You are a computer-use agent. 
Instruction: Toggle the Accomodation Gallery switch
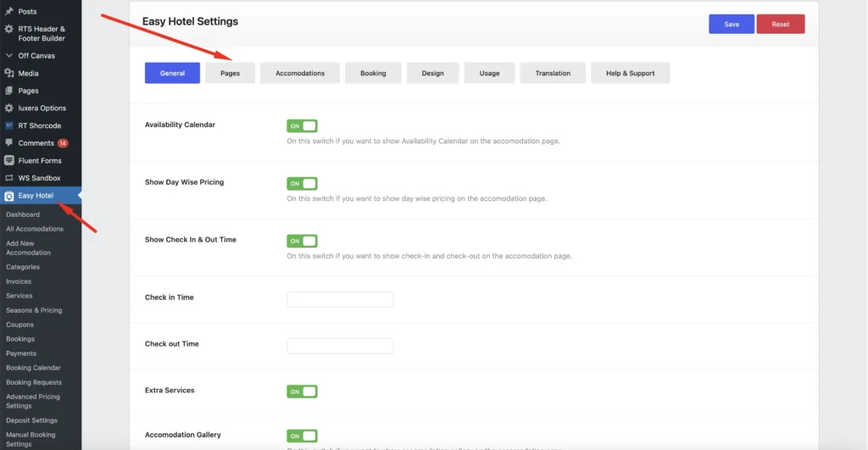pyautogui.click(x=302, y=436)
